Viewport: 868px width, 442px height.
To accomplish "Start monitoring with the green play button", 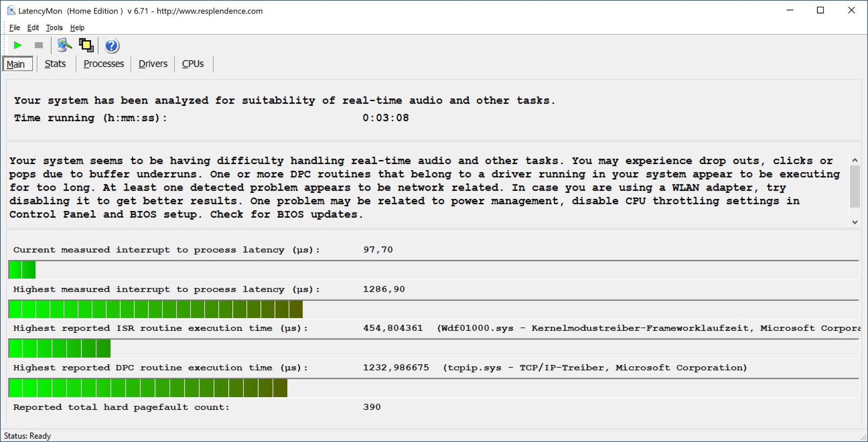I will [x=18, y=45].
